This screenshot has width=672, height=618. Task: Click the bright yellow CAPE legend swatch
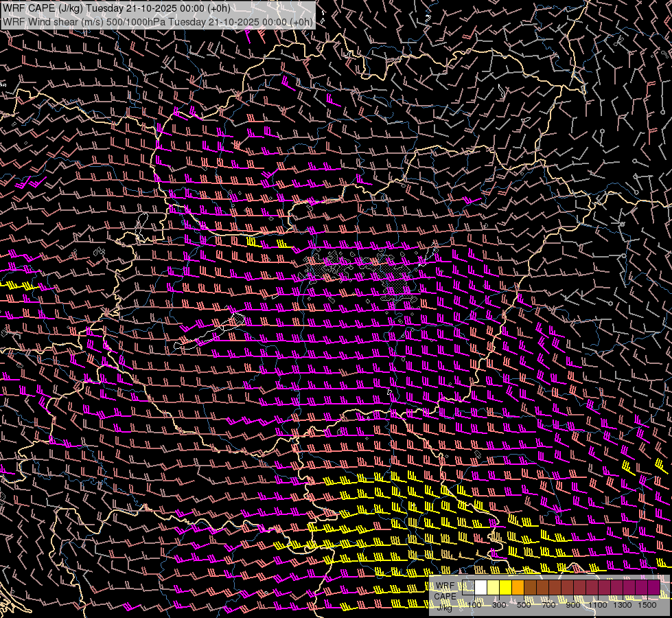(x=506, y=587)
